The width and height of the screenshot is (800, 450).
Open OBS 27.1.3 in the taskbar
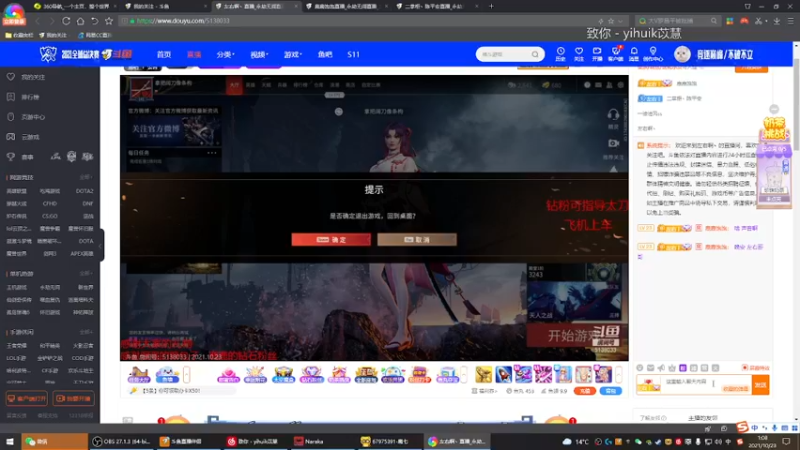point(121,441)
